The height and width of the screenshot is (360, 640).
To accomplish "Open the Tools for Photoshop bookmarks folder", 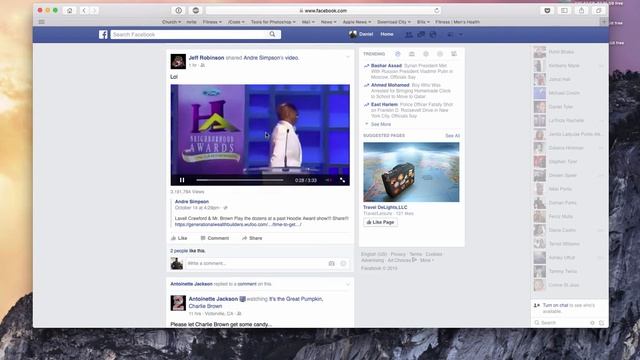I will (273, 22).
